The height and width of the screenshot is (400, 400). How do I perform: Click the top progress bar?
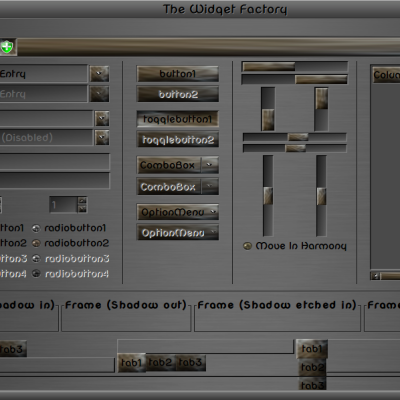(x=295, y=67)
